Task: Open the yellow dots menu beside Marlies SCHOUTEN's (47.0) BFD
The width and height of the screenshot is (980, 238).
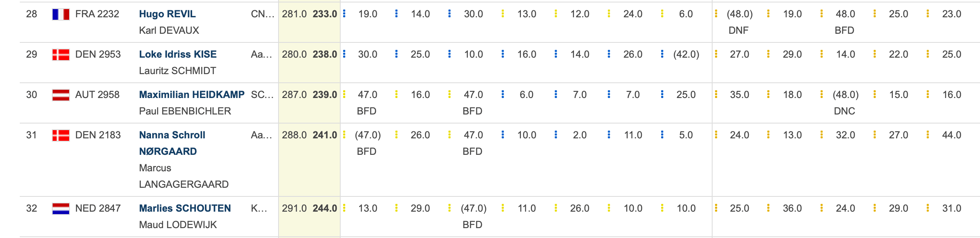Action: tap(450, 208)
